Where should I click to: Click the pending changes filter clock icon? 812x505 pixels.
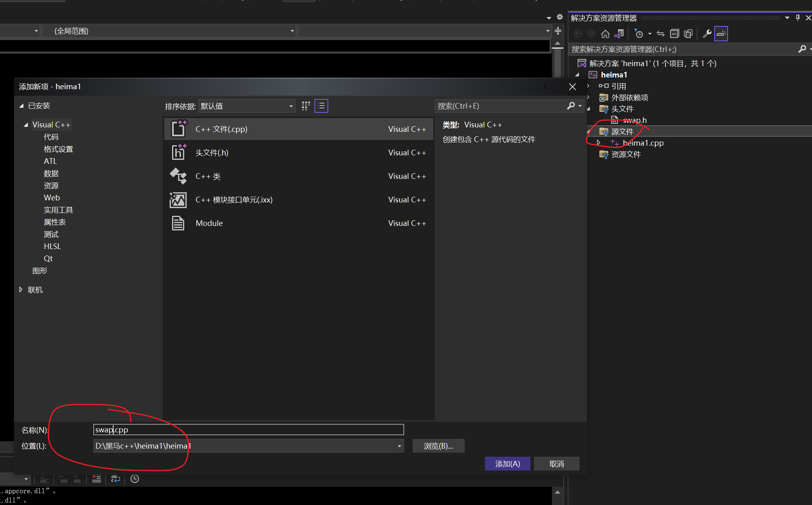(639, 34)
